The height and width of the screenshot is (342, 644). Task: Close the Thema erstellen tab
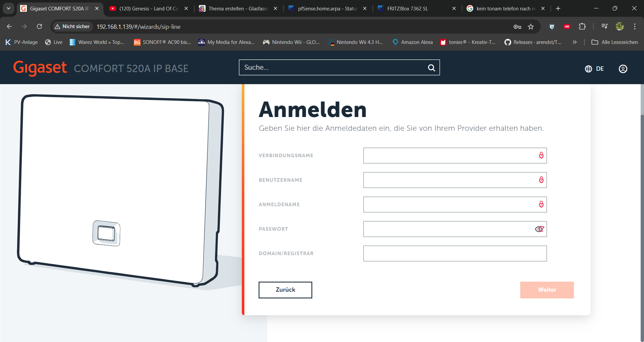click(x=275, y=8)
